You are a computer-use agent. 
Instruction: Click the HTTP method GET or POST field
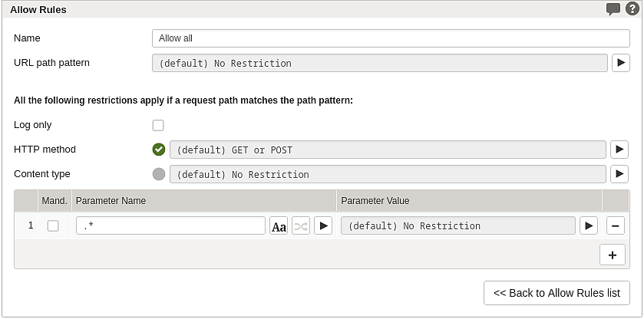(x=388, y=150)
